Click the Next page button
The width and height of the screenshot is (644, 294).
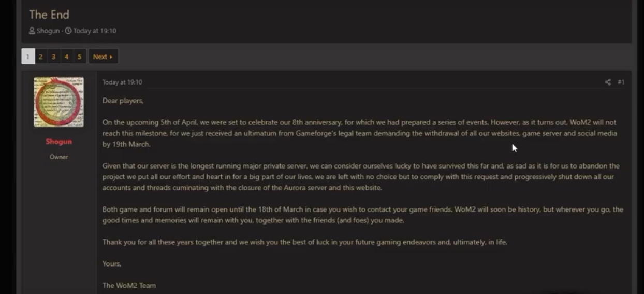103,57
